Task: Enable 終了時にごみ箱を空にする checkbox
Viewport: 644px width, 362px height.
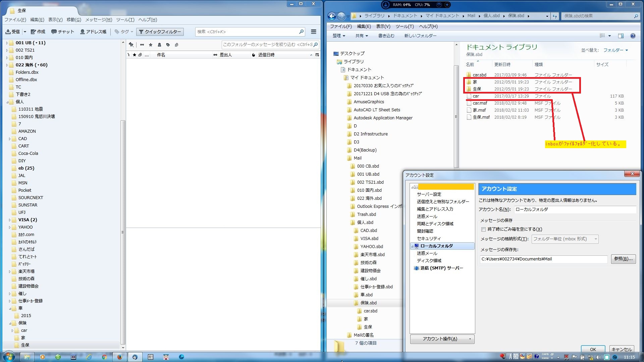Action: (x=483, y=229)
